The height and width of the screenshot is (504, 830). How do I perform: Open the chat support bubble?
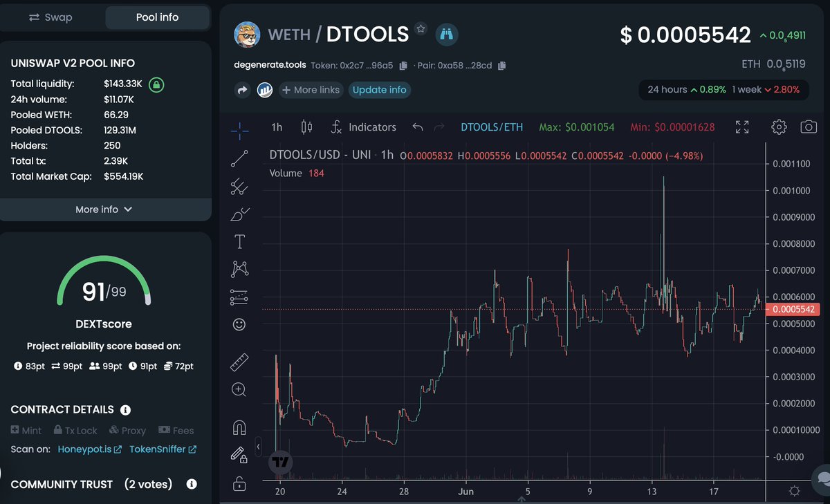[822, 477]
